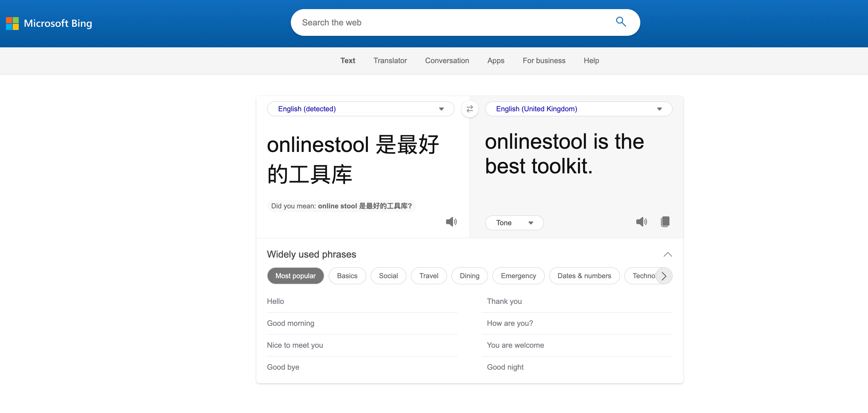
Task: Switch to the Conversation tab
Action: (447, 61)
